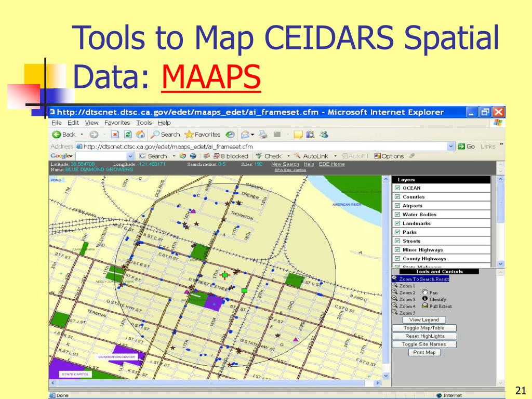The image size is (532, 399).
Task: Toggle the Minor Highways layer checkbox
Action: click(397, 249)
